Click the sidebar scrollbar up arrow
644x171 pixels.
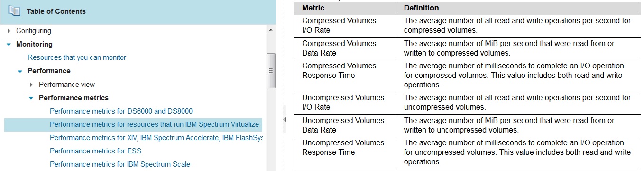pyautogui.click(x=271, y=30)
